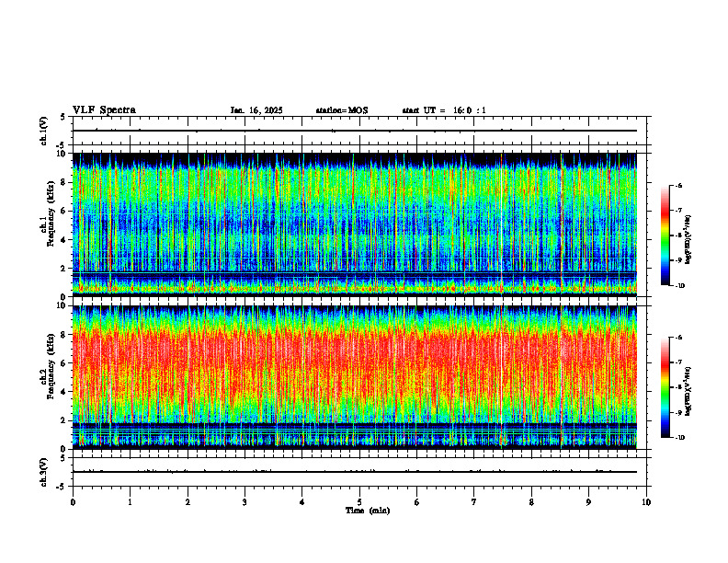The height and width of the screenshot is (563, 728).
Task: Click the ch.1 color bar unit label
Action: tap(688, 240)
